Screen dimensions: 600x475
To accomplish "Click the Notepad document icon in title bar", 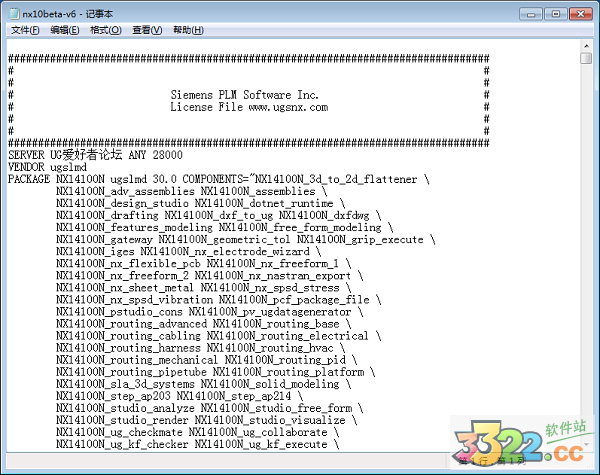I will tap(14, 14).
